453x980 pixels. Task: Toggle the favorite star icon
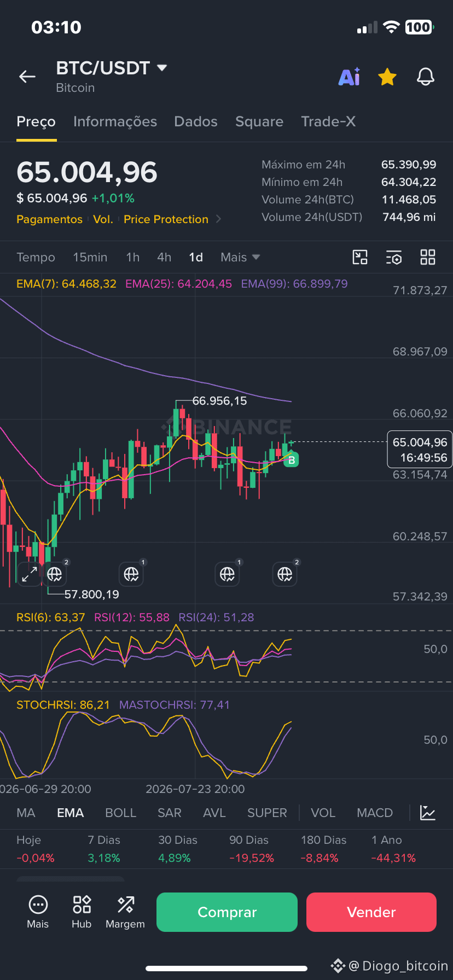pyautogui.click(x=387, y=77)
